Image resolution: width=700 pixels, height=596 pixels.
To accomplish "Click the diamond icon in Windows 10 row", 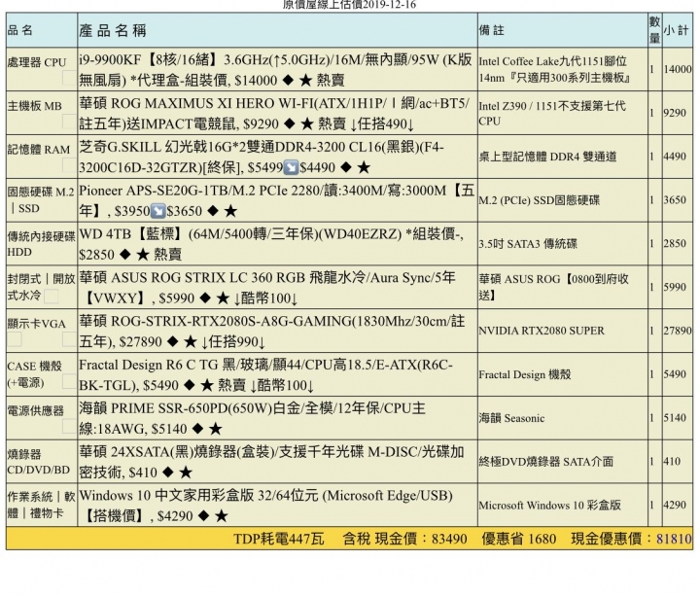I will 203,516.
